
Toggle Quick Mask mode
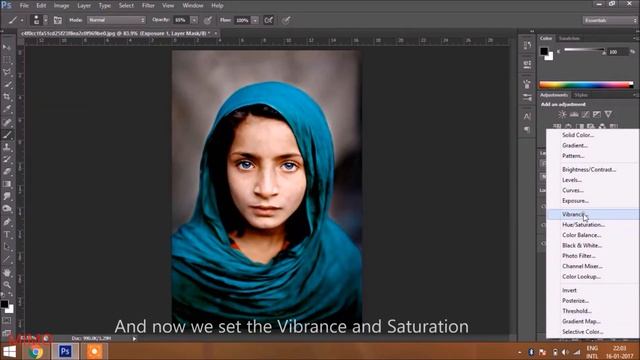(x=7, y=321)
